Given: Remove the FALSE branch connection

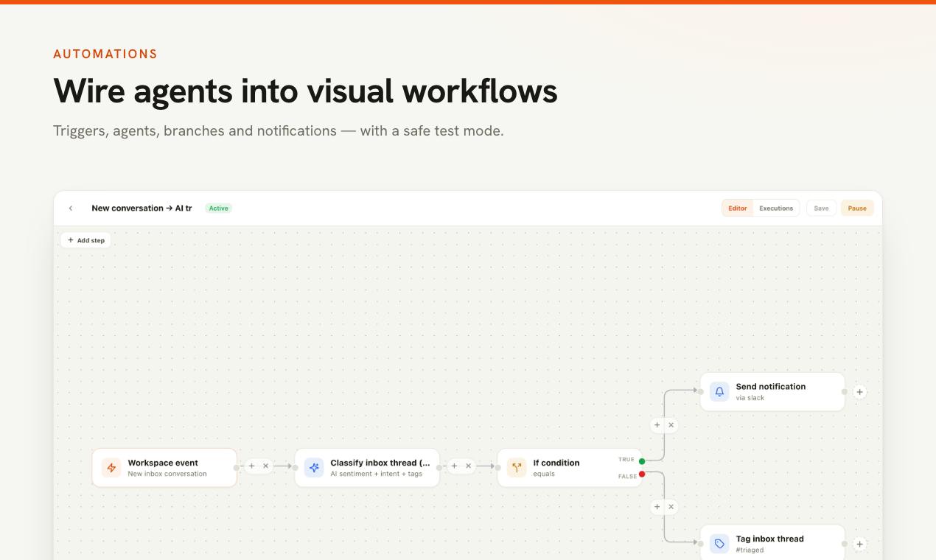Looking at the screenshot, I should click(x=671, y=507).
